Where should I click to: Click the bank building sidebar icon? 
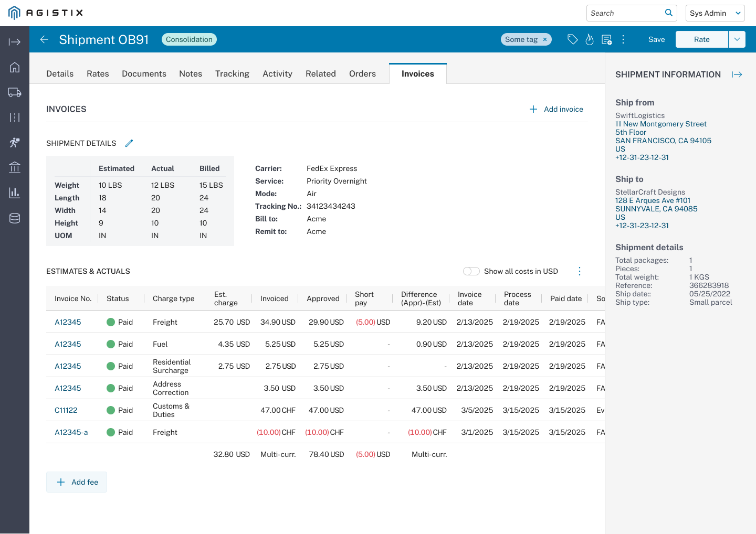15,167
